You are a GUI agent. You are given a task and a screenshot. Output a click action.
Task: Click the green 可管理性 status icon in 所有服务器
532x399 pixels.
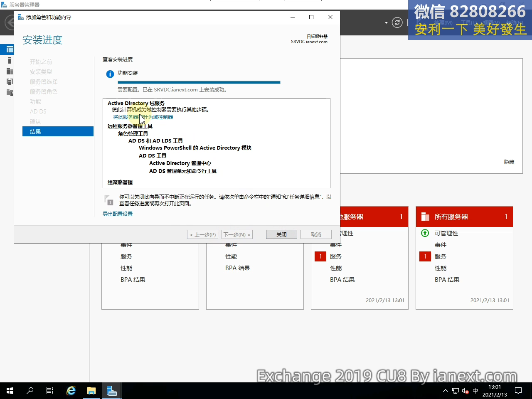click(x=425, y=233)
